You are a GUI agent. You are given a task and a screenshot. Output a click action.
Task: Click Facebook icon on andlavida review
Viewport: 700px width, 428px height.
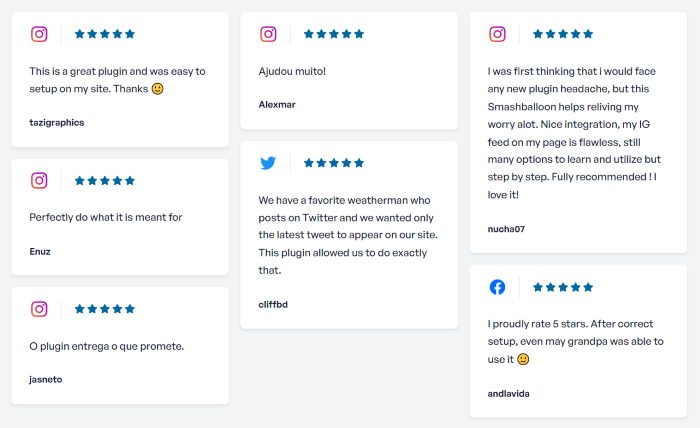point(497,288)
